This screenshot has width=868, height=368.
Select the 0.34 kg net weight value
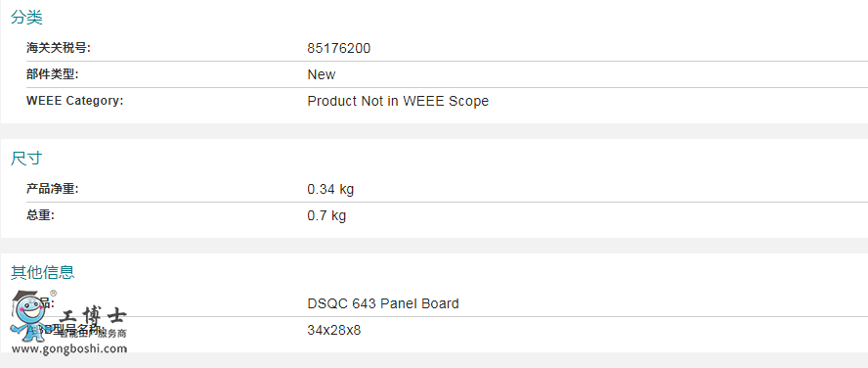coord(330,189)
